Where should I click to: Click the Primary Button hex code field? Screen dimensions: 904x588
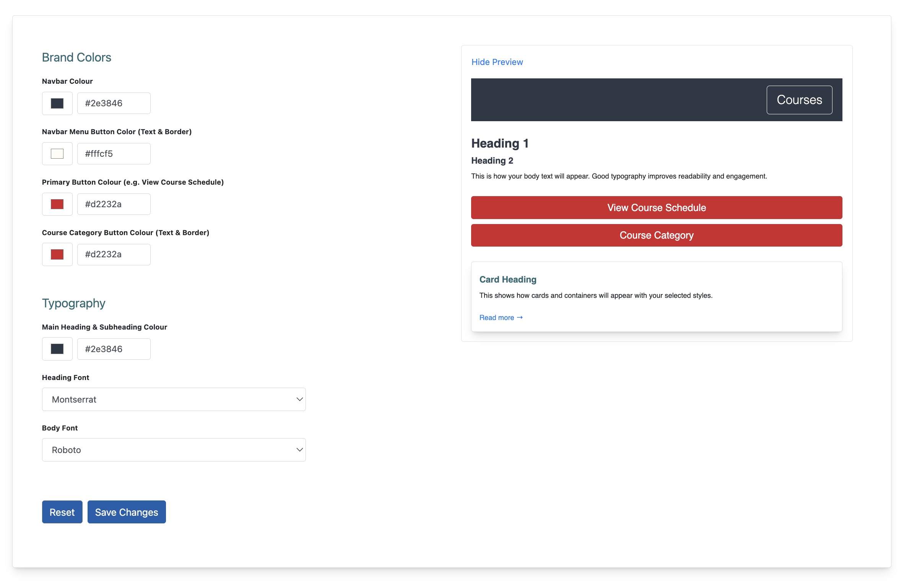click(x=114, y=204)
